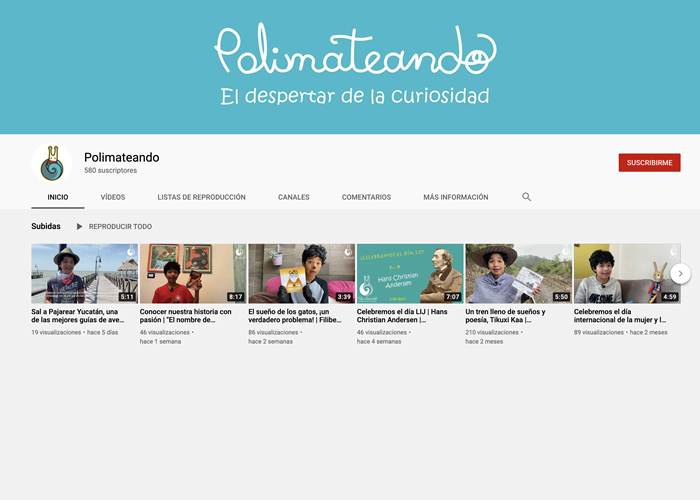The image size is (700, 500).
Task: Click the Reproducir todo link
Action: 120,227
